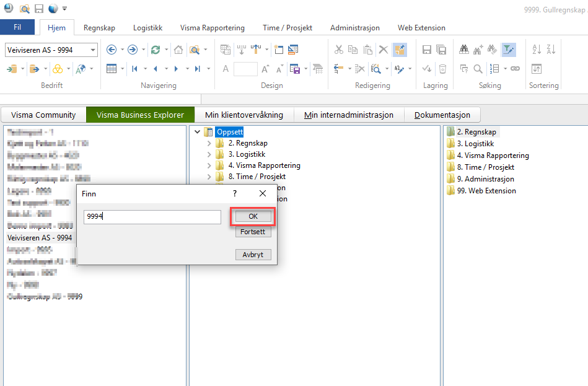Toggle the highlighted filter funnel icon

coord(509,50)
